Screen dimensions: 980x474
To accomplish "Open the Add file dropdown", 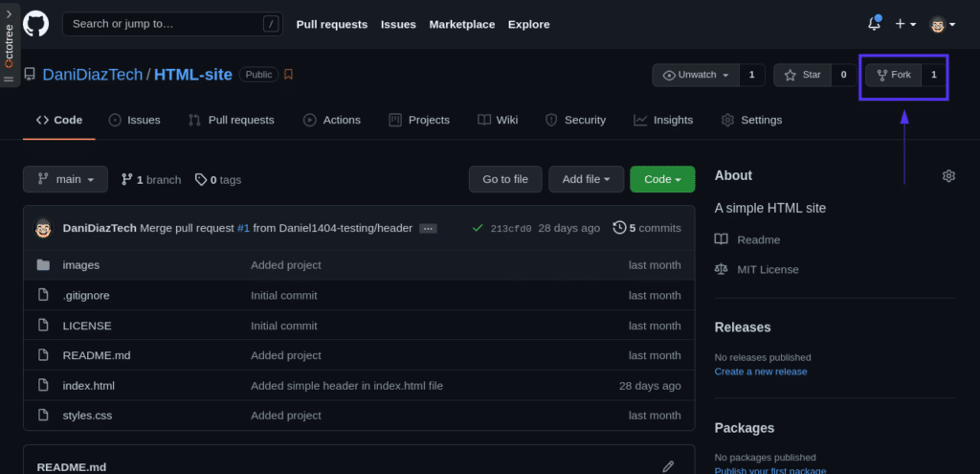I will pos(586,179).
